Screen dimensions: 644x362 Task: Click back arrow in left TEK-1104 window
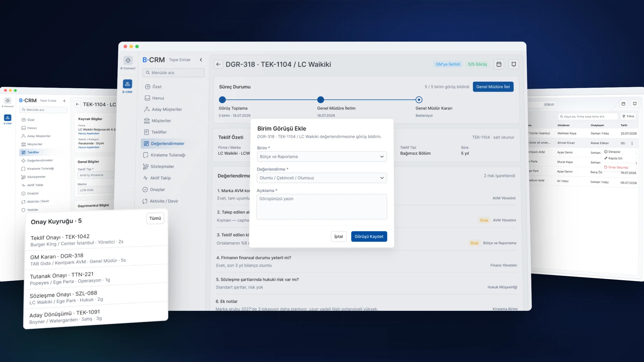[x=78, y=104]
